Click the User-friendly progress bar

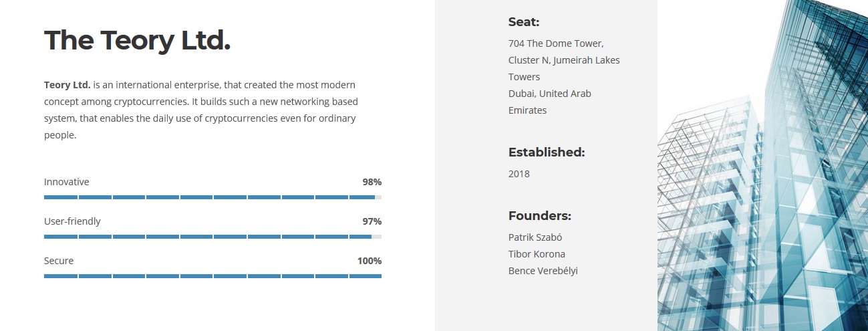coord(212,237)
